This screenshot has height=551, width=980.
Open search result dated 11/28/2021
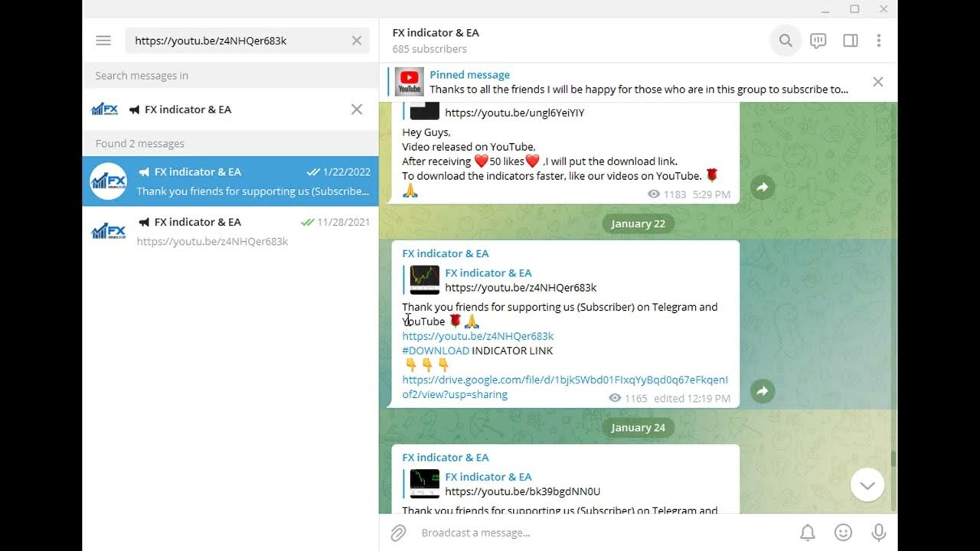pos(230,231)
